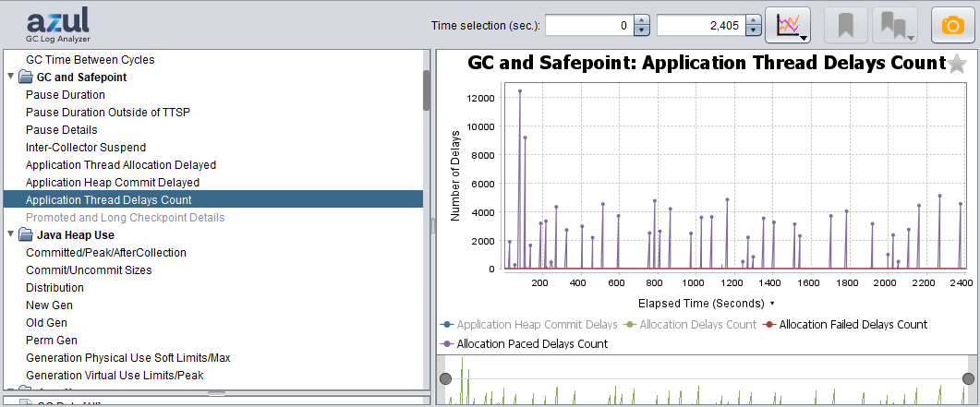Click the single bookmark toolbar icon
The image size is (980, 407).
(844, 25)
